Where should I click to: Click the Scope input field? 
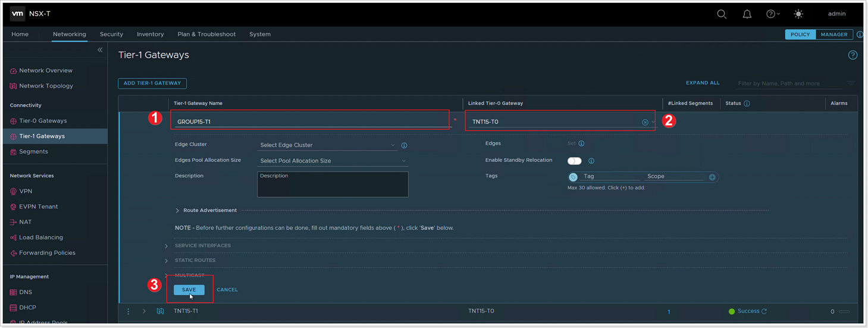point(675,176)
